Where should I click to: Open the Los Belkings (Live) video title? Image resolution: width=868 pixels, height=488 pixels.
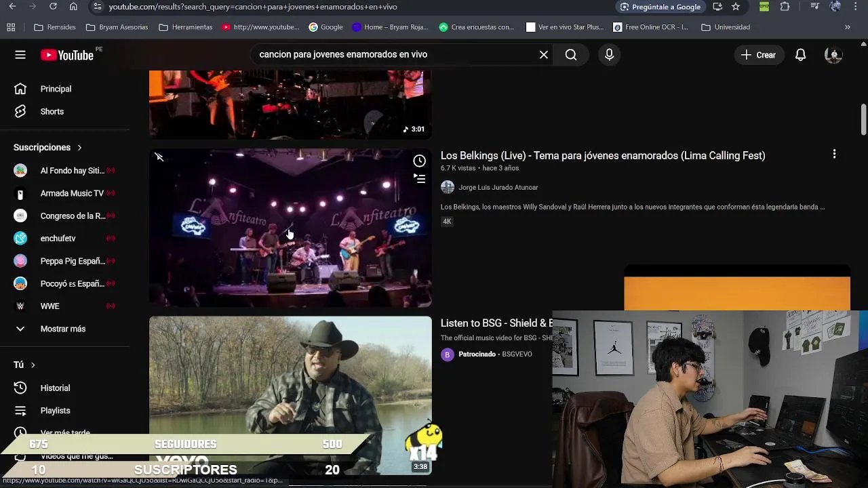tap(603, 156)
